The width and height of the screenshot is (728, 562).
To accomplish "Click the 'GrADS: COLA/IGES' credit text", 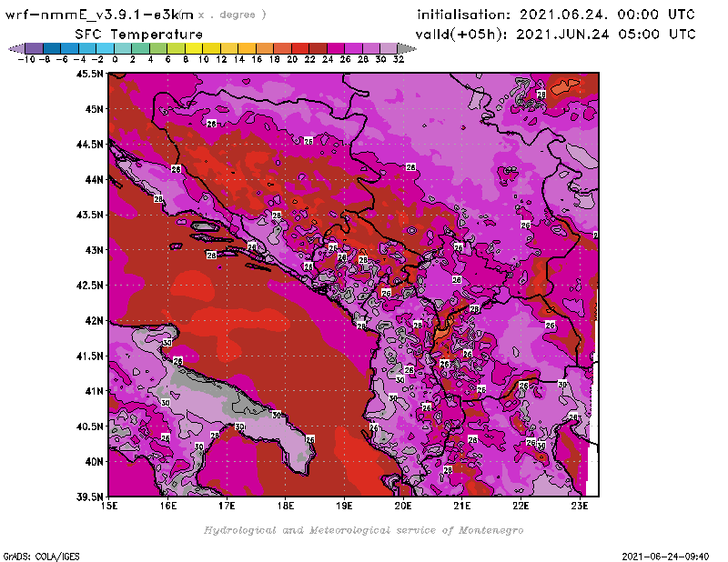I will [x=41, y=557].
